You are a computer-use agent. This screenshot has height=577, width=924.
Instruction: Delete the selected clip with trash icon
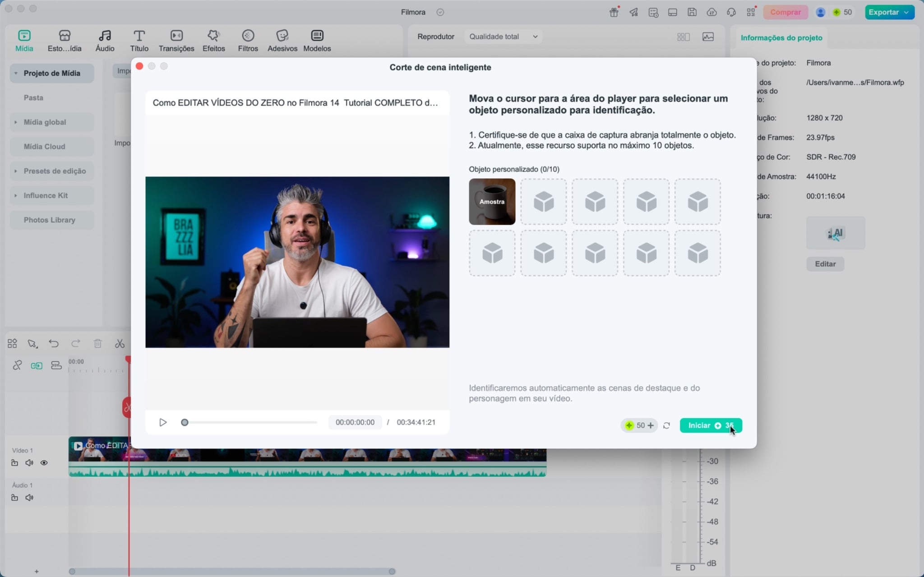pos(97,344)
